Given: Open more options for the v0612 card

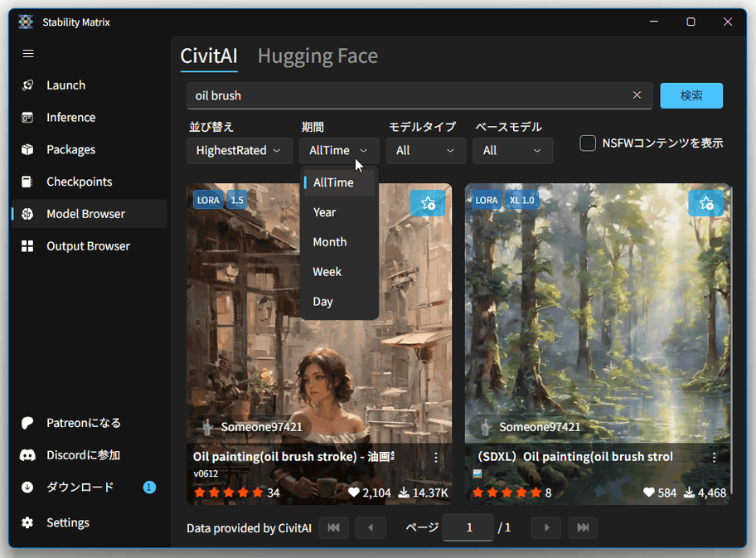Looking at the screenshot, I should pyautogui.click(x=436, y=458).
